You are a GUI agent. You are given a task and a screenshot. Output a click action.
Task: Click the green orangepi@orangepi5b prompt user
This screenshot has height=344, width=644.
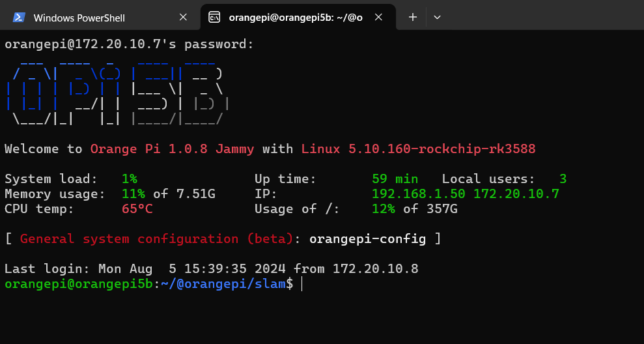79,283
